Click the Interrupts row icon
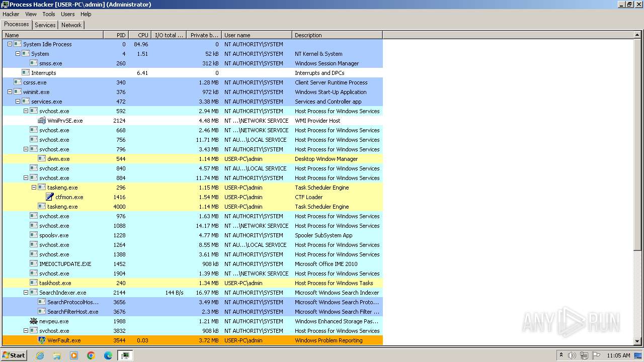 coord(26,73)
